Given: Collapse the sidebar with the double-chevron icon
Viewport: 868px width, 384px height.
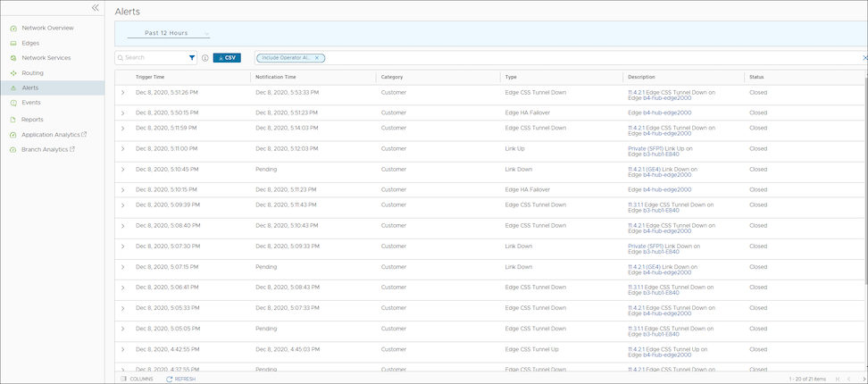Looking at the screenshot, I should click(x=96, y=7).
